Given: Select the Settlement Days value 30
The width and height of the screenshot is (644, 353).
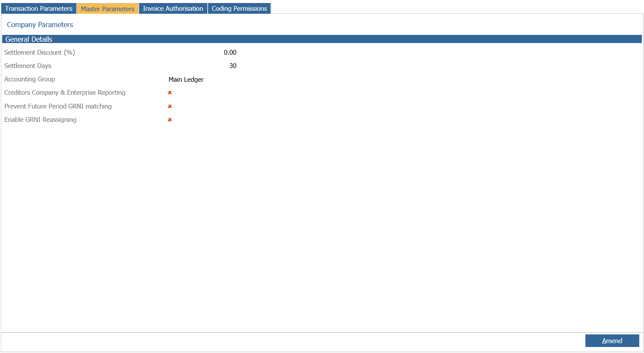Looking at the screenshot, I should point(233,66).
